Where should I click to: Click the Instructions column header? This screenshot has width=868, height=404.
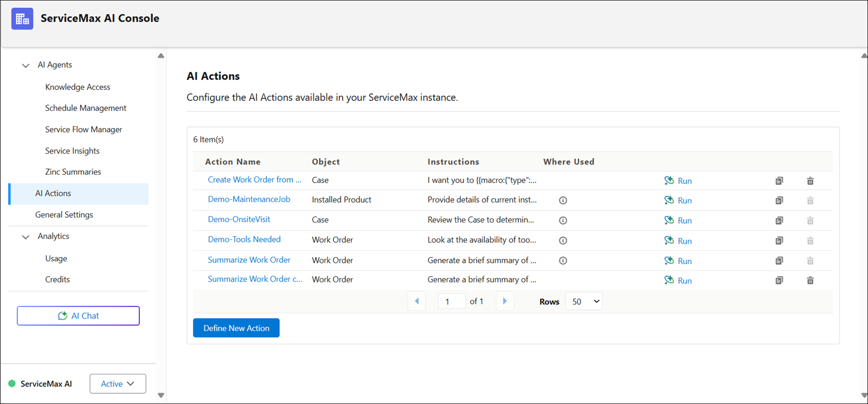point(454,162)
